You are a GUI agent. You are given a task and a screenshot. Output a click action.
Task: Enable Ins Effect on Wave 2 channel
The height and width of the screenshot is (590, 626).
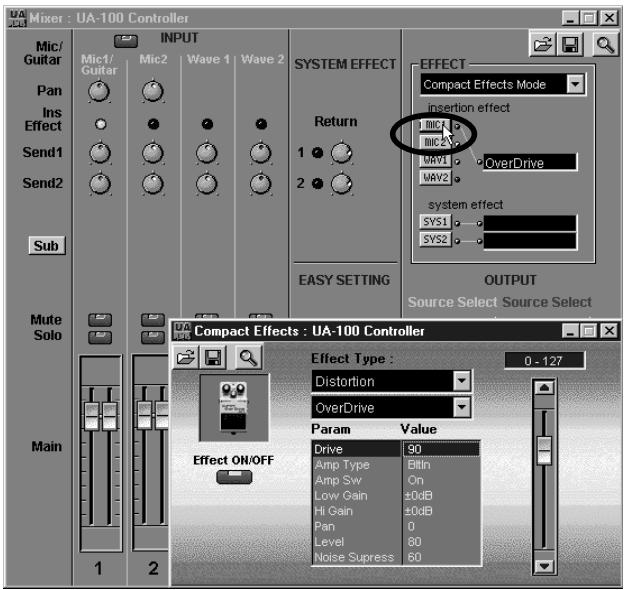[x=261, y=124]
